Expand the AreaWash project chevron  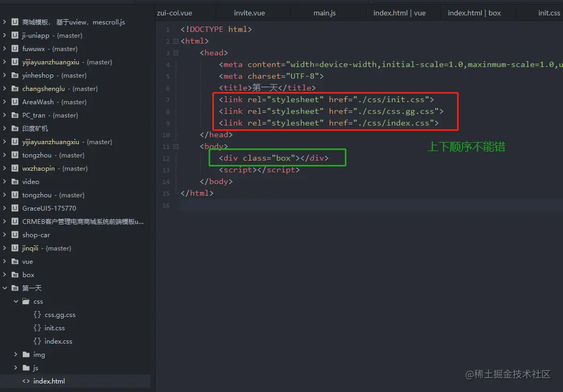click(4, 102)
